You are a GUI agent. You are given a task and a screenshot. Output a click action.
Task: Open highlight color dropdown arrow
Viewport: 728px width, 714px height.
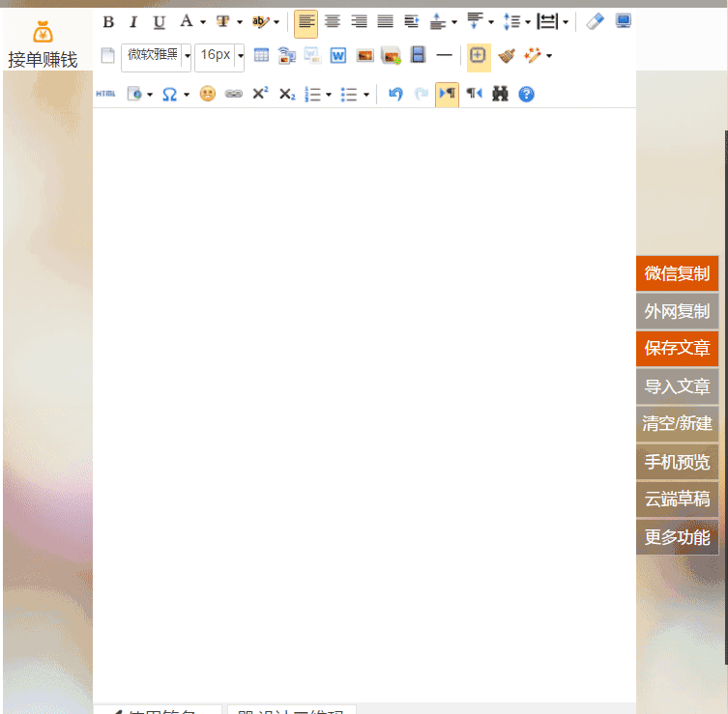pyautogui.click(x=277, y=22)
